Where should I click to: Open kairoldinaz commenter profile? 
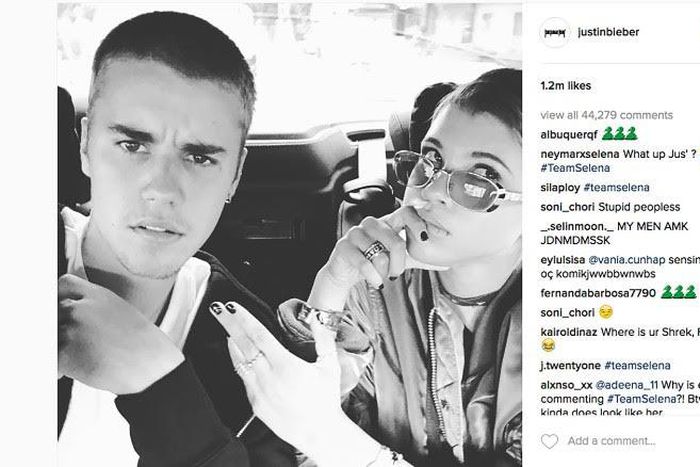[x=569, y=332]
